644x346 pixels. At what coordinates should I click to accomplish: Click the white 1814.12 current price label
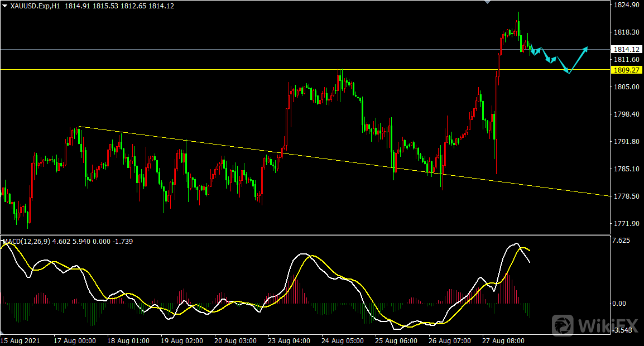point(626,49)
